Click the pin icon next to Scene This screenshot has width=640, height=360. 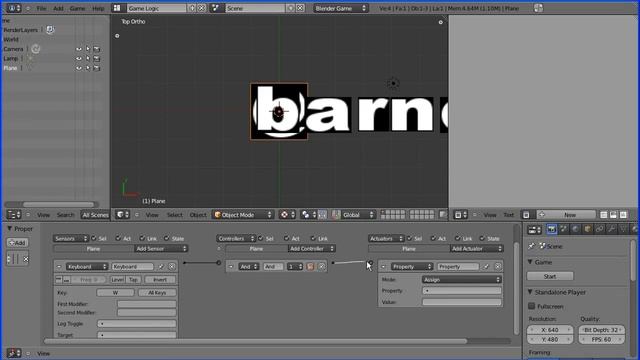pyautogui.click(x=531, y=246)
